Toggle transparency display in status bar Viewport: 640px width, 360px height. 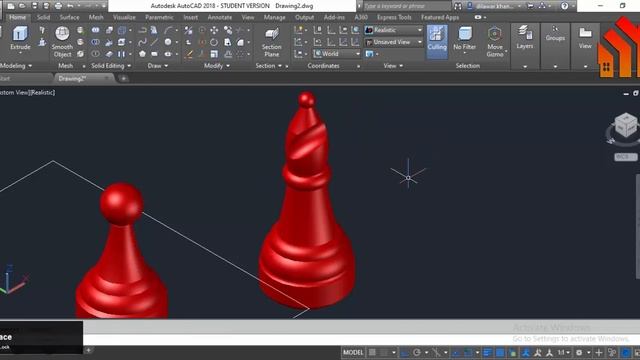[x=500, y=352]
